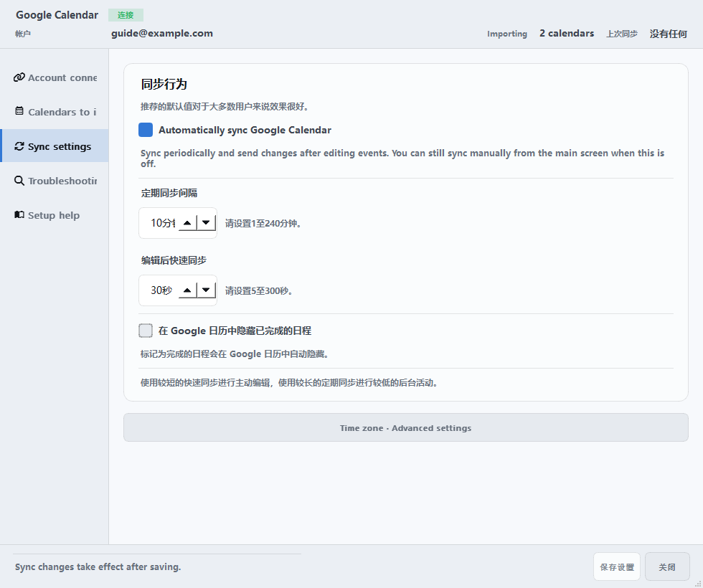Image resolution: width=703 pixels, height=588 pixels.
Task: Disable Automatically sync Google Calendar checkbox
Action: coord(146,130)
